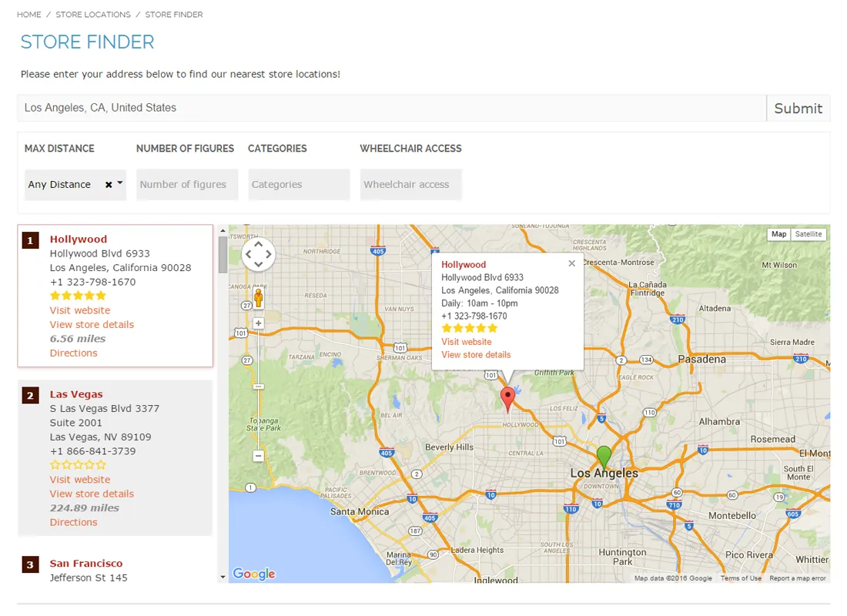Click the number 1 badge for Hollywood

click(30, 240)
